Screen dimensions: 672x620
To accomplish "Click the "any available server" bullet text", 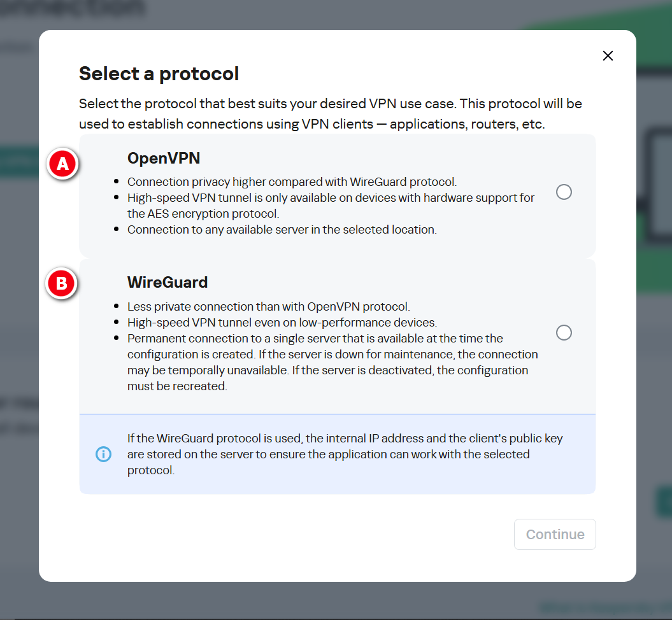I will [282, 229].
